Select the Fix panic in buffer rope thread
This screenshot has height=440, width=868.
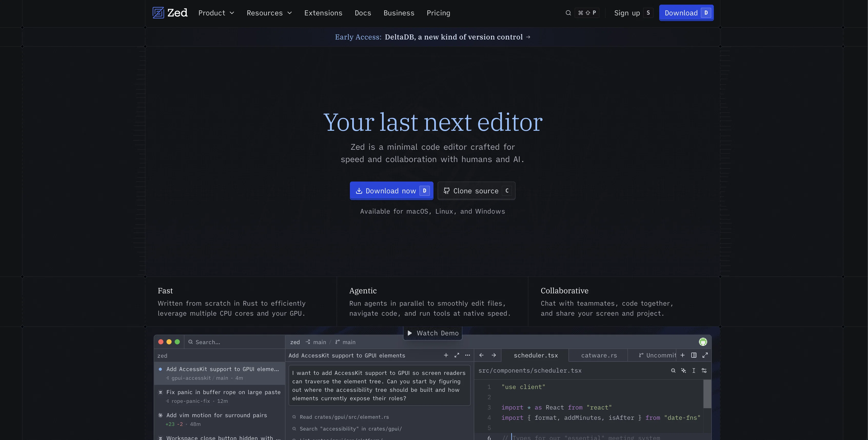[x=219, y=396]
